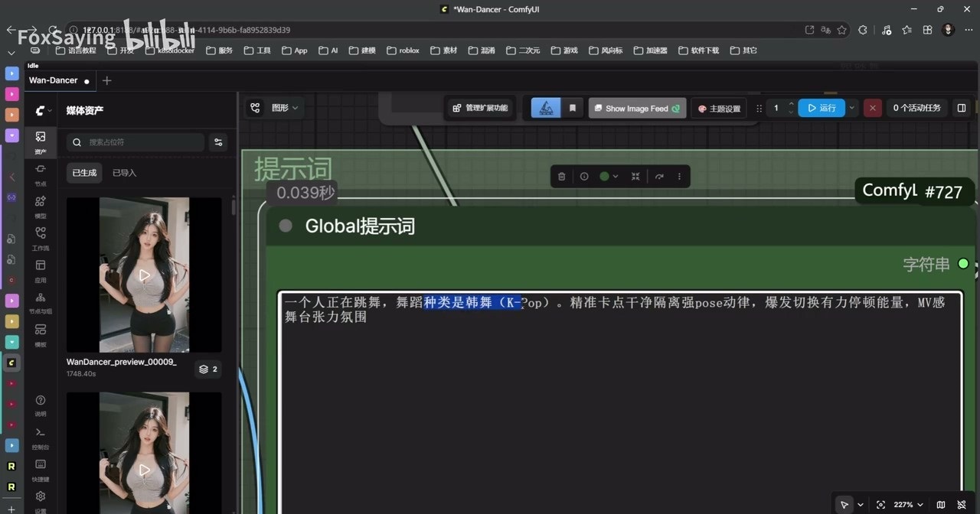980x514 pixels.
Task: Click the 运行 run button
Action: tap(822, 108)
